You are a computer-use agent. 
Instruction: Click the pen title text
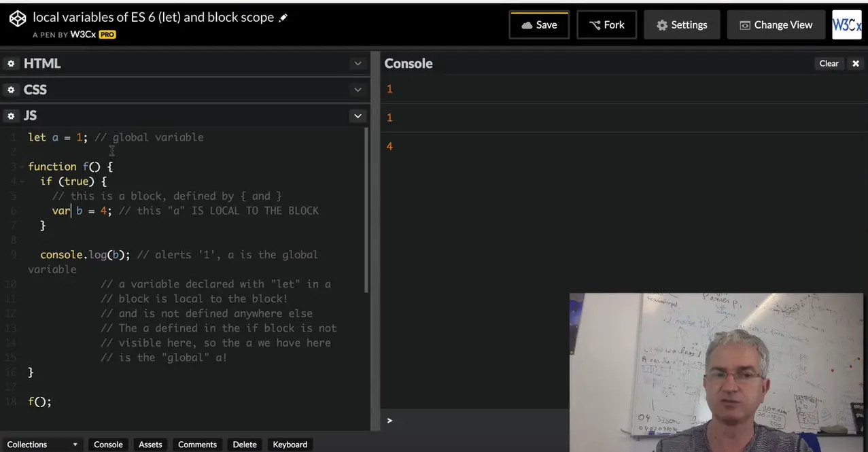click(x=154, y=18)
